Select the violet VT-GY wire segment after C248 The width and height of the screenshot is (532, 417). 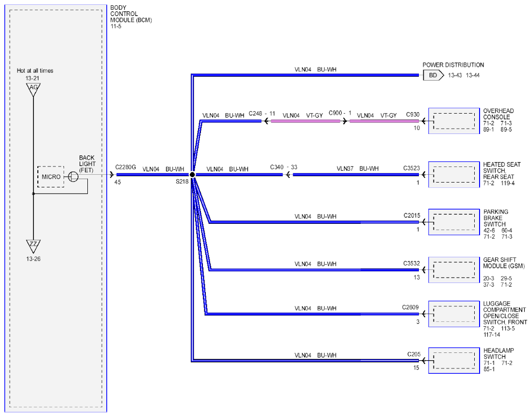(305, 121)
